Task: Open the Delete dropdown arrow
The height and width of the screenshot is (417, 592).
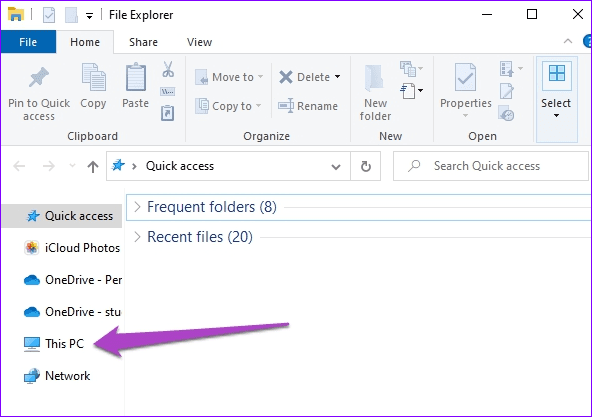Action: click(x=338, y=77)
